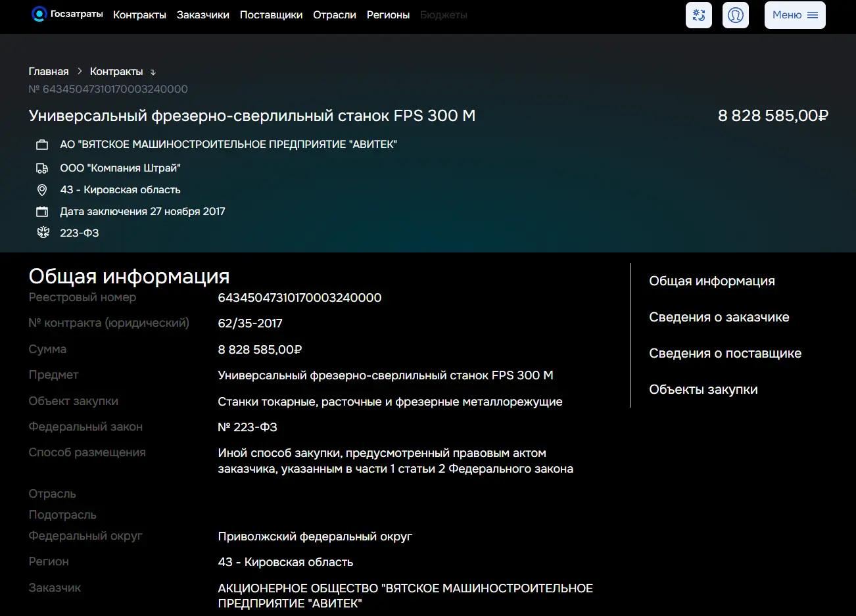Click the Заказчик value АКЦИОНЕРНОЕ ОБЩЕСТВО ВЯТСКОЕ МАШИНОСТРОИТЕЛЬНОЕ
The image size is (856, 616).
[406, 596]
